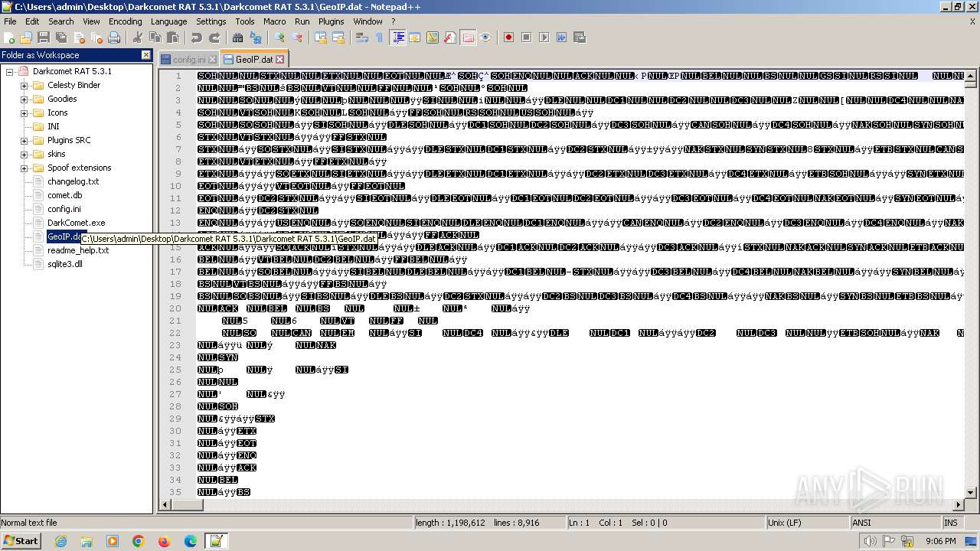Expand the Goodies folder
The height and width of the screenshot is (551, 980).
[x=24, y=99]
